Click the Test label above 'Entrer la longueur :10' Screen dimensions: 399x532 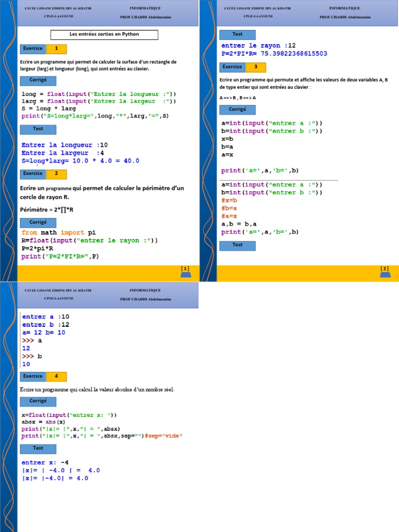click(38, 129)
